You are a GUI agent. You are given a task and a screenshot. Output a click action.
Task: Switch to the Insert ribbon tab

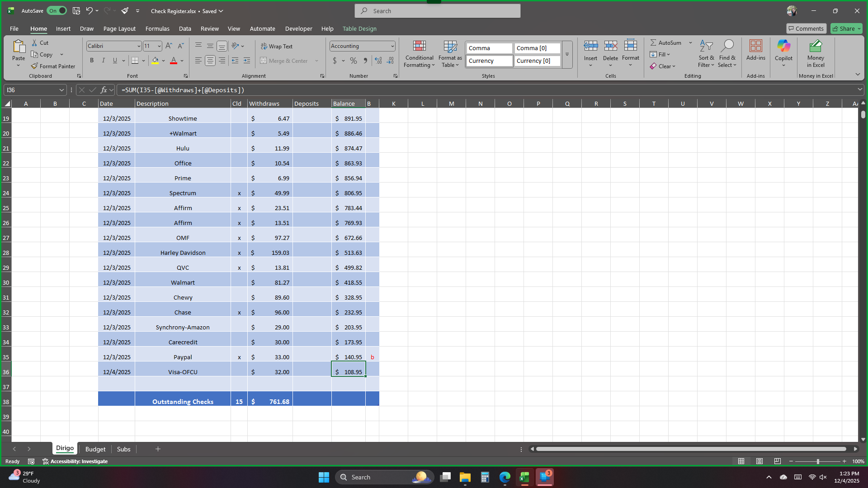click(x=63, y=28)
